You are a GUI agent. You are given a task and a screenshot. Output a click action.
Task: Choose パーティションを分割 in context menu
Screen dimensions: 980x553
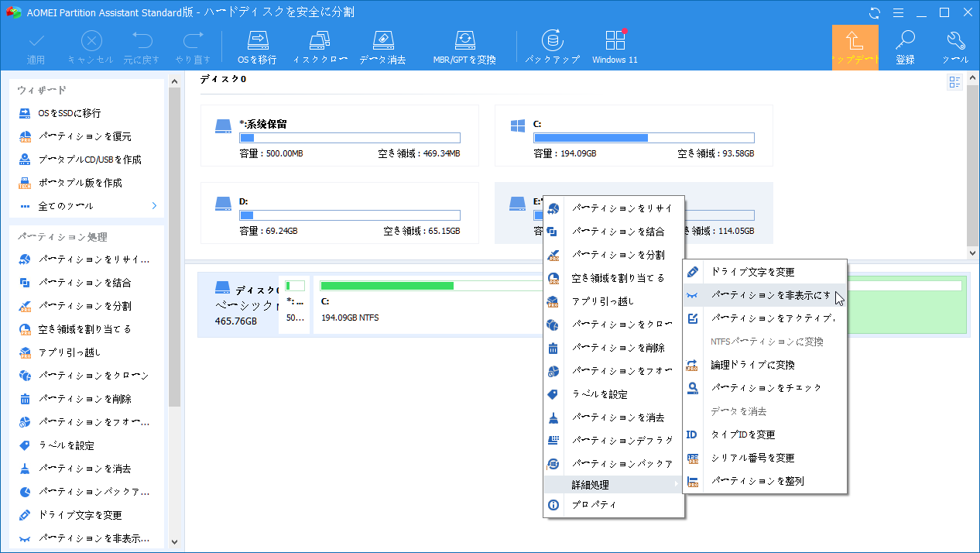pyautogui.click(x=614, y=255)
